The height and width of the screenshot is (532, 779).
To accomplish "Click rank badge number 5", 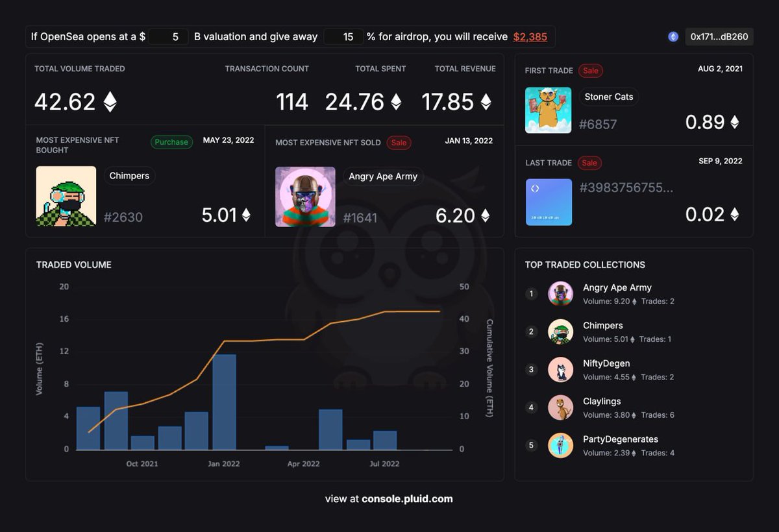I will point(531,446).
